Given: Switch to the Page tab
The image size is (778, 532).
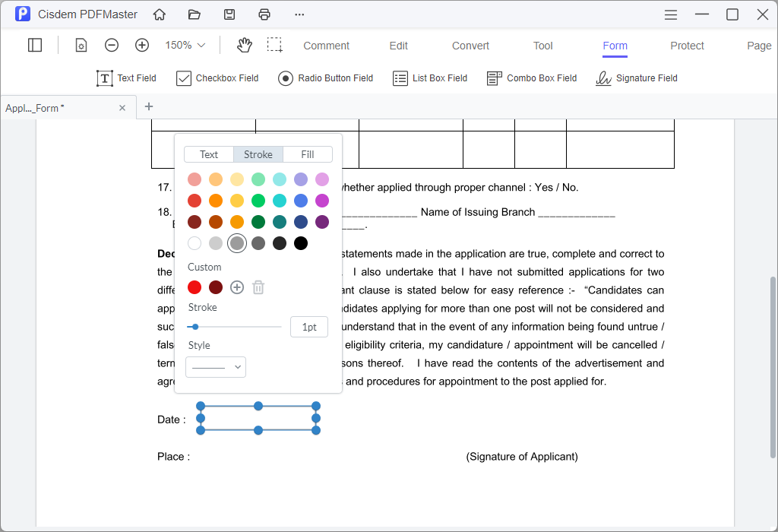Looking at the screenshot, I should click(759, 46).
